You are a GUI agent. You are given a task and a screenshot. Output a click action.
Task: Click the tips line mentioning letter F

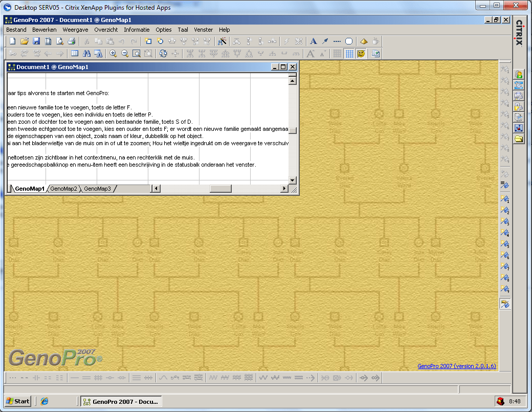[70, 107]
